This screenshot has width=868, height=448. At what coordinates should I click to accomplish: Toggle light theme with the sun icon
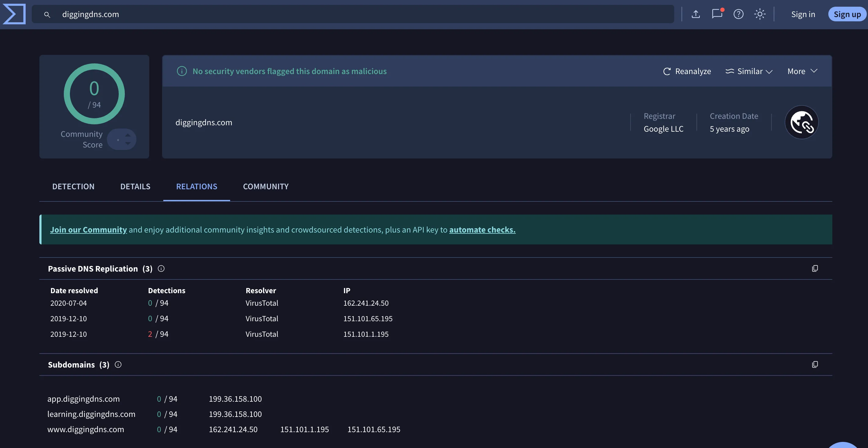(x=760, y=14)
